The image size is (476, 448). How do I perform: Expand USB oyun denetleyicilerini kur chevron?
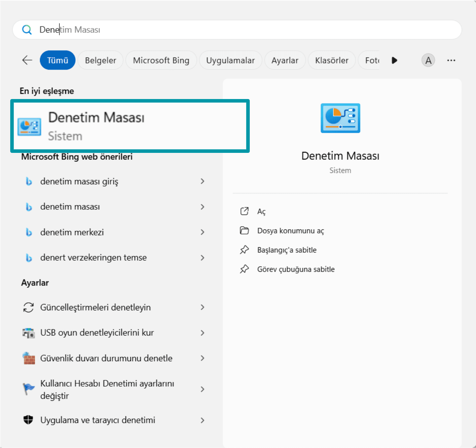(x=202, y=333)
